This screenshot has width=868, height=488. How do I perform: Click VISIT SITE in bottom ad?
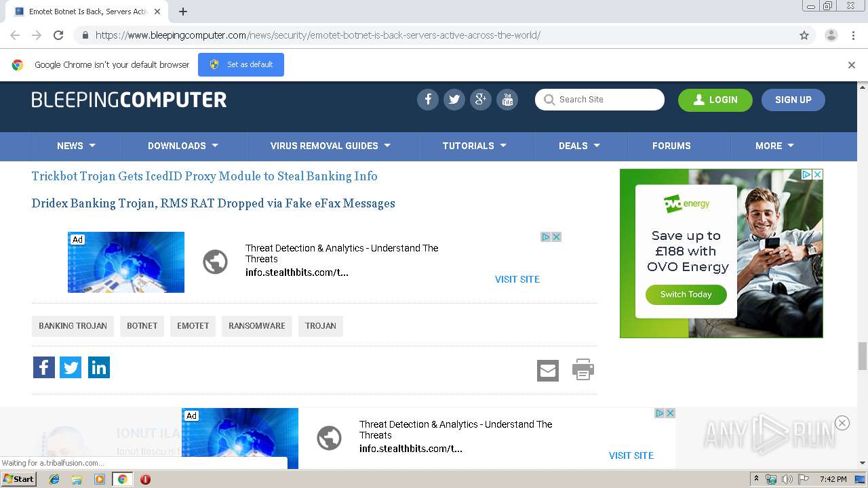631,455
